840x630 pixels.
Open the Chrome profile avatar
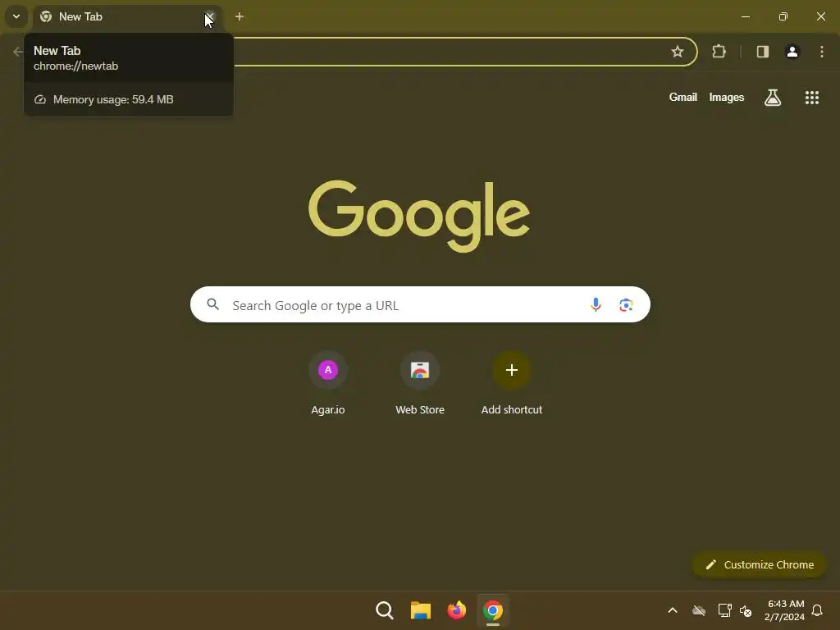(x=792, y=52)
